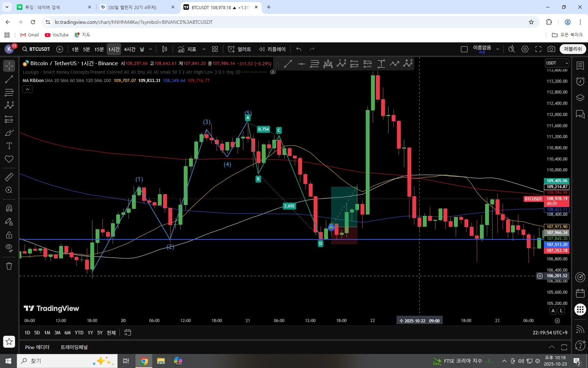Viewport: 588px width, 368px height.
Task: Select the crosshair cursor tool
Action: pyautogui.click(x=9, y=66)
